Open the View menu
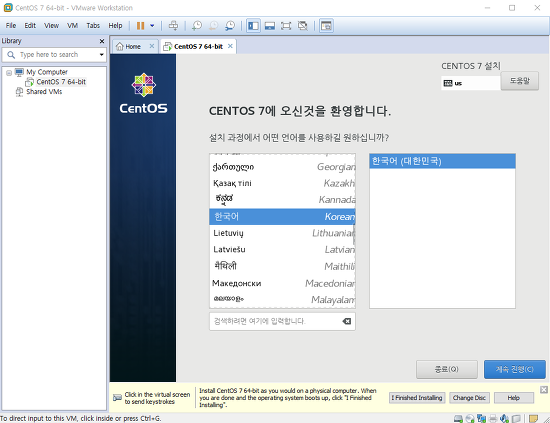This screenshot has width=550, height=423. click(x=51, y=26)
